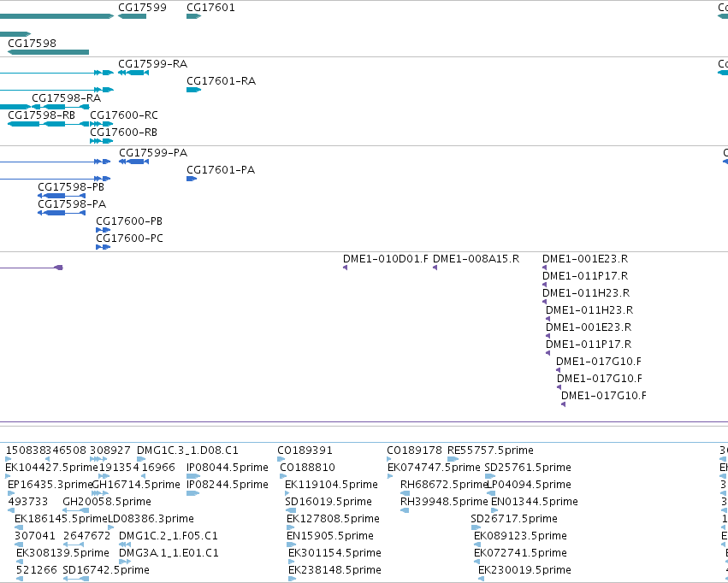Click the EK072741.5prime EST label

(x=520, y=553)
